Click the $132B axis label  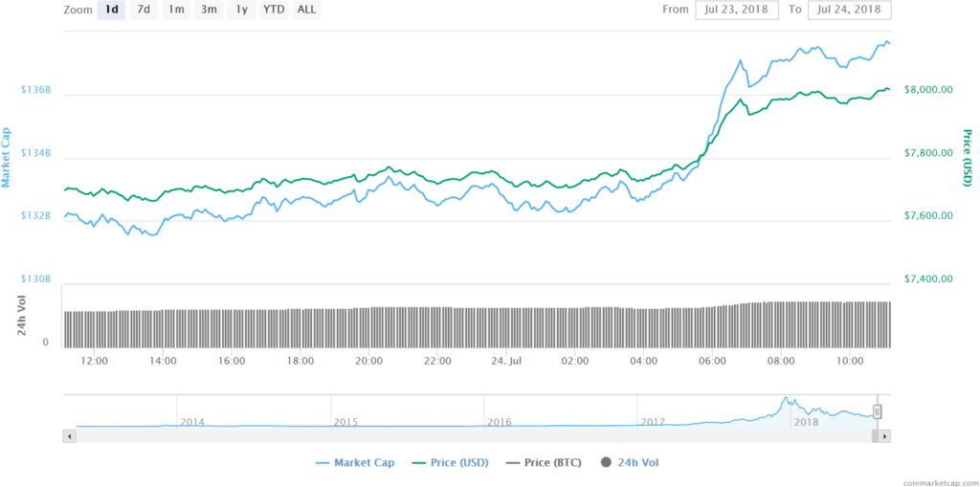[x=36, y=215]
